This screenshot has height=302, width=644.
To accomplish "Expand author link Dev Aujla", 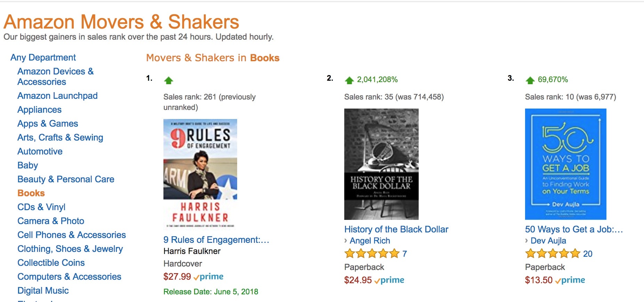I will pos(548,241).
